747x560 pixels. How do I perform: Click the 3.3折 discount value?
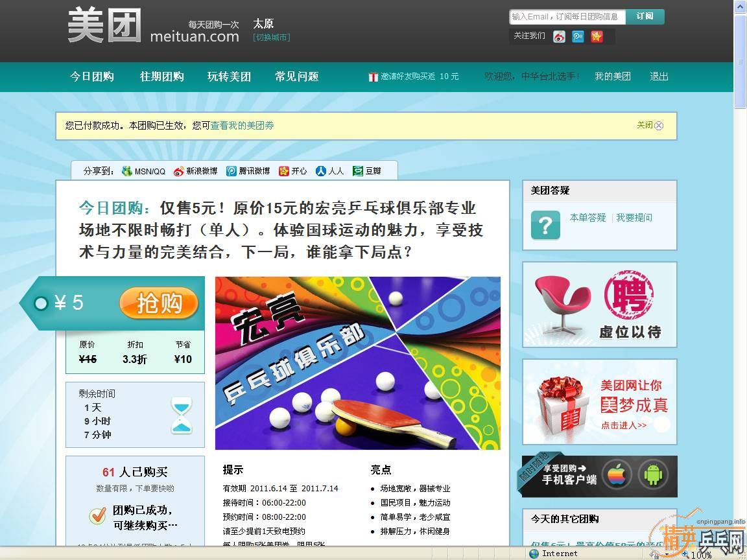click(x=135, y=360)
